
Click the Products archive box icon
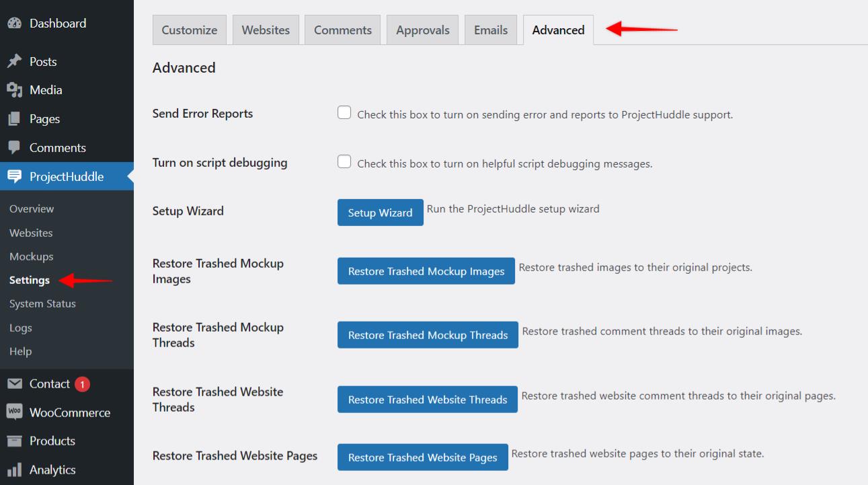tap(14, 441)
